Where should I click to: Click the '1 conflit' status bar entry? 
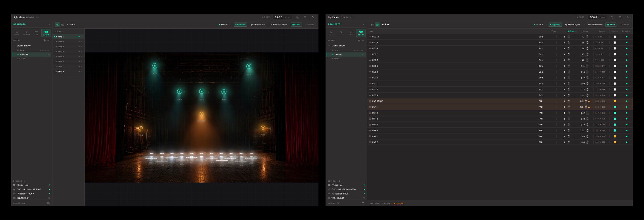398,204
